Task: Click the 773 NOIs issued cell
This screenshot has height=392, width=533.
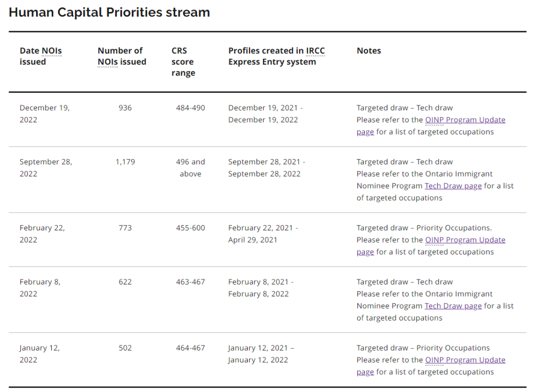Action: pyautogui.click(x=125, y=228)
